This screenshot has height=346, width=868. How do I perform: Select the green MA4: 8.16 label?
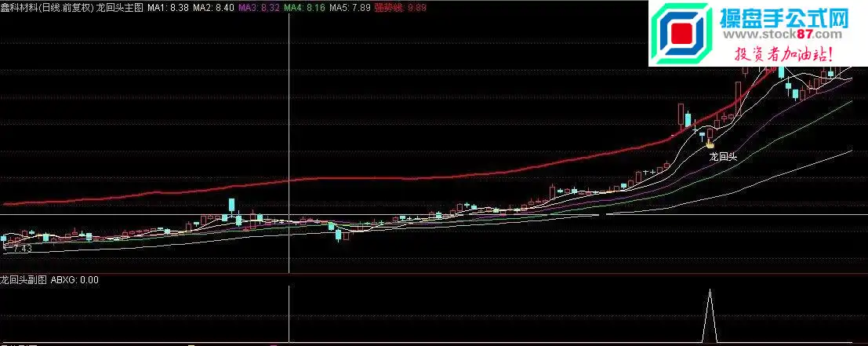[304, 7]
